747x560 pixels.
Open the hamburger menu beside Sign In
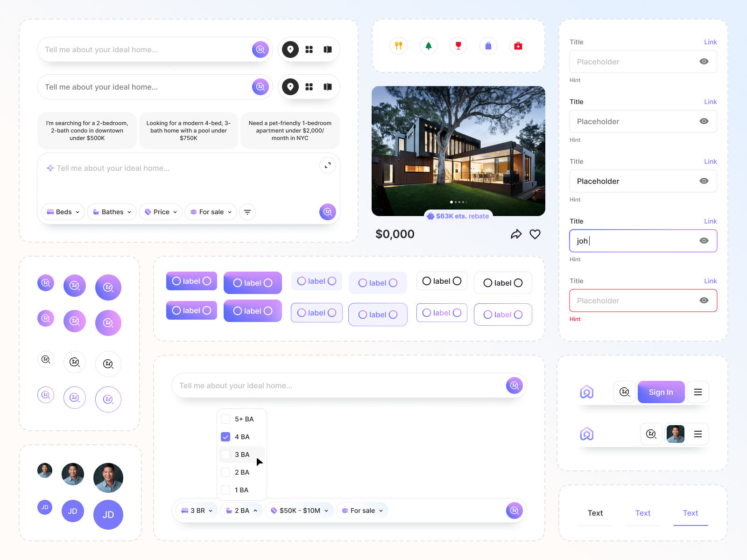(698, 392)
